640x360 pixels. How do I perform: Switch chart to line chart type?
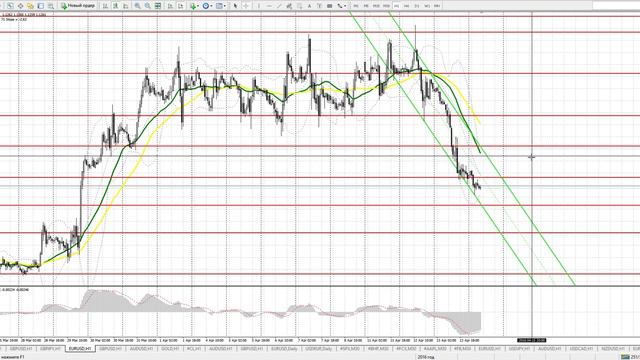coord(125,6)
